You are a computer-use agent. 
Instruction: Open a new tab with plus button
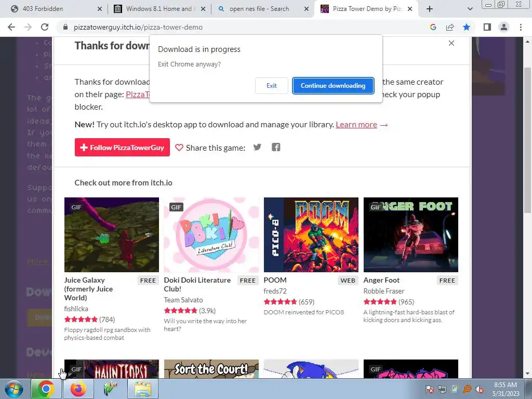click(430, 9)
